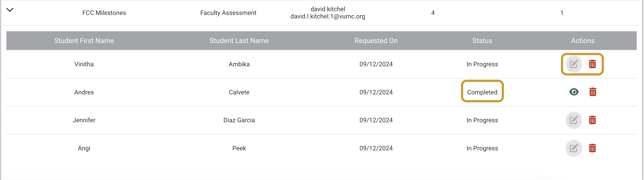Click In Progress status for Vinitha

pyautogui.click(x=482, y=64)
